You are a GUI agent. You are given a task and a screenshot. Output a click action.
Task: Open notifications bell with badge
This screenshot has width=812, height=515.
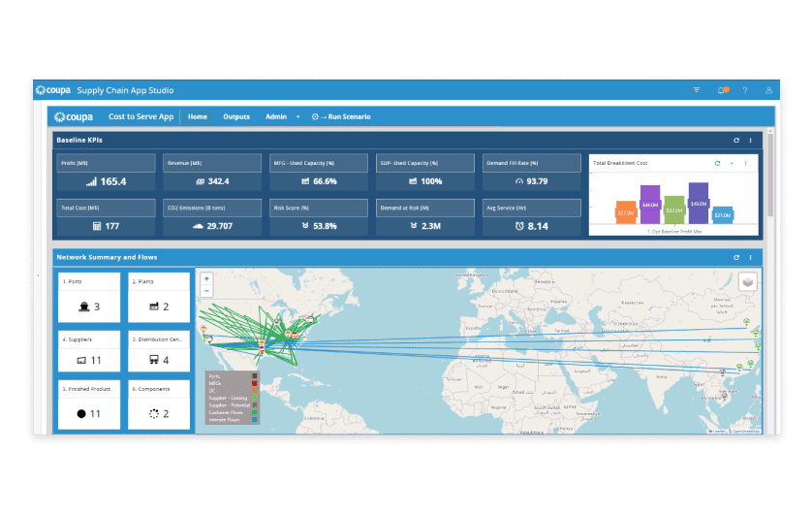coord(723,90)
